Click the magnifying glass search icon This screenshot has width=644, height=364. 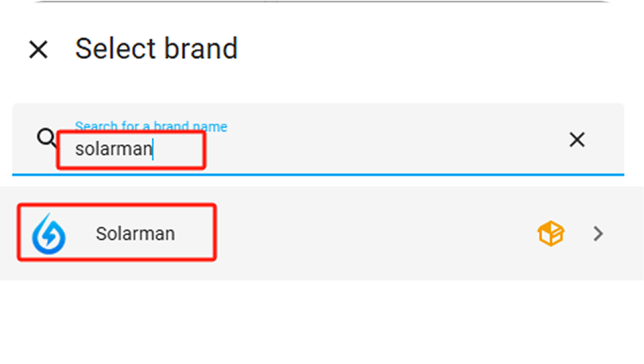[46, 137]
